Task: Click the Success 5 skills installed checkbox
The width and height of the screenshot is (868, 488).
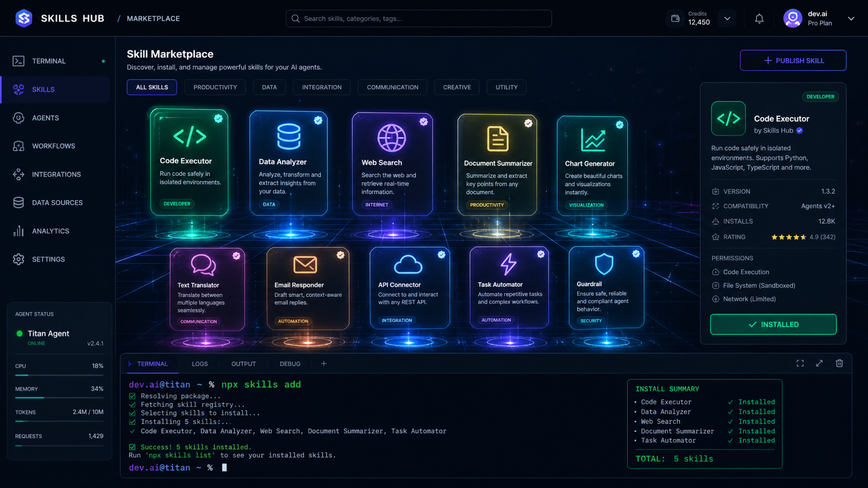Action: (132, 447)
